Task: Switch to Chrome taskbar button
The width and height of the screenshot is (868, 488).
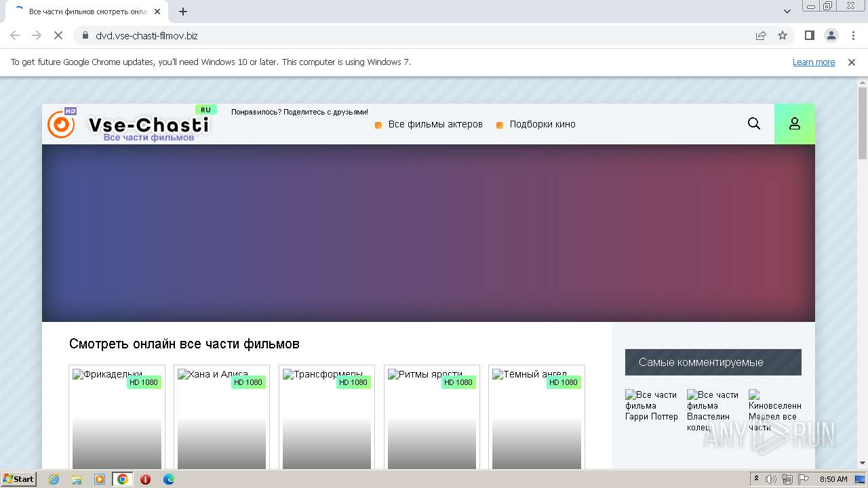Action: click(123, 479)
